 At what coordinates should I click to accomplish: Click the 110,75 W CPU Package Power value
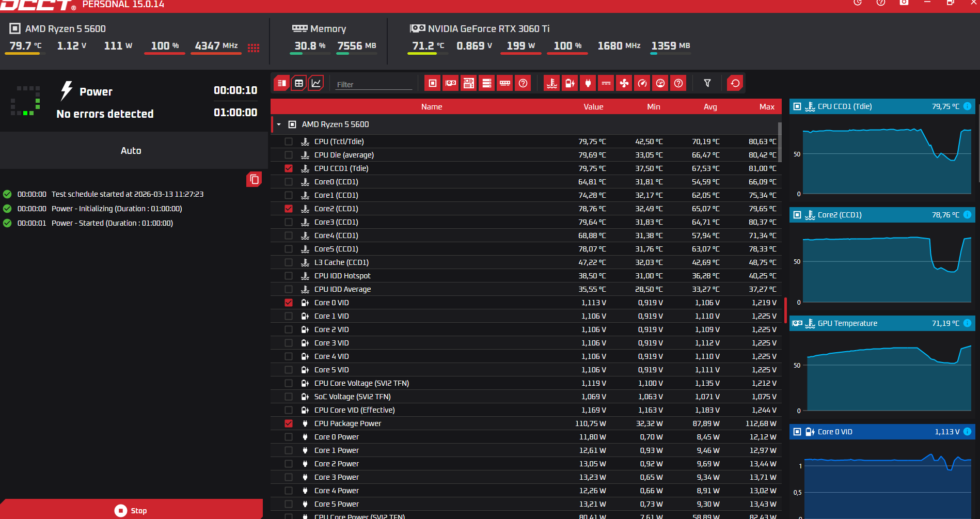[591, 423]
